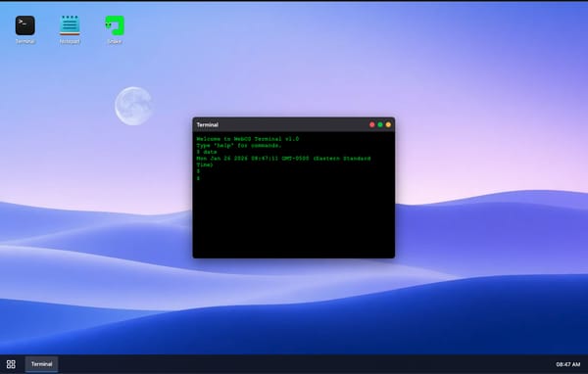588x374 pixels.
Task: Click the yellow Terminal window button
Action: tap(388, 124)
